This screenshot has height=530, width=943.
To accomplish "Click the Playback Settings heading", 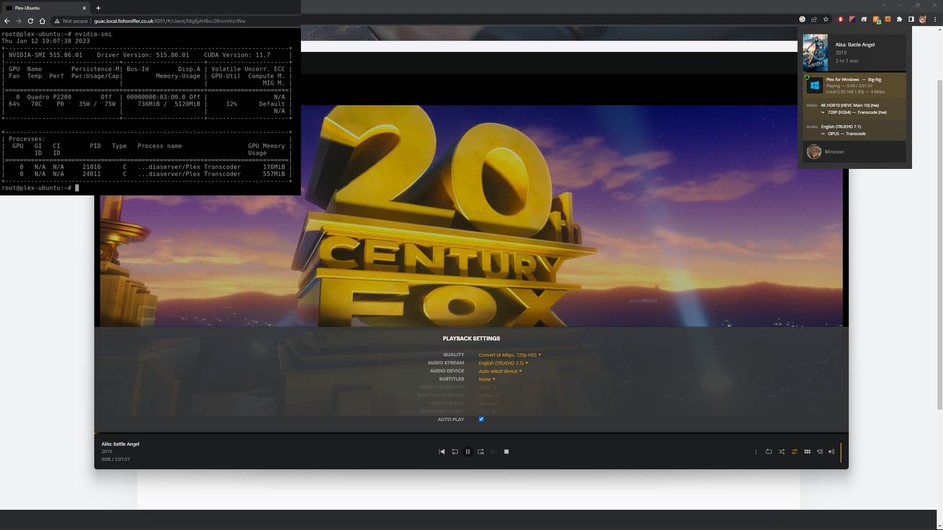I will click(x=471, y=339).
